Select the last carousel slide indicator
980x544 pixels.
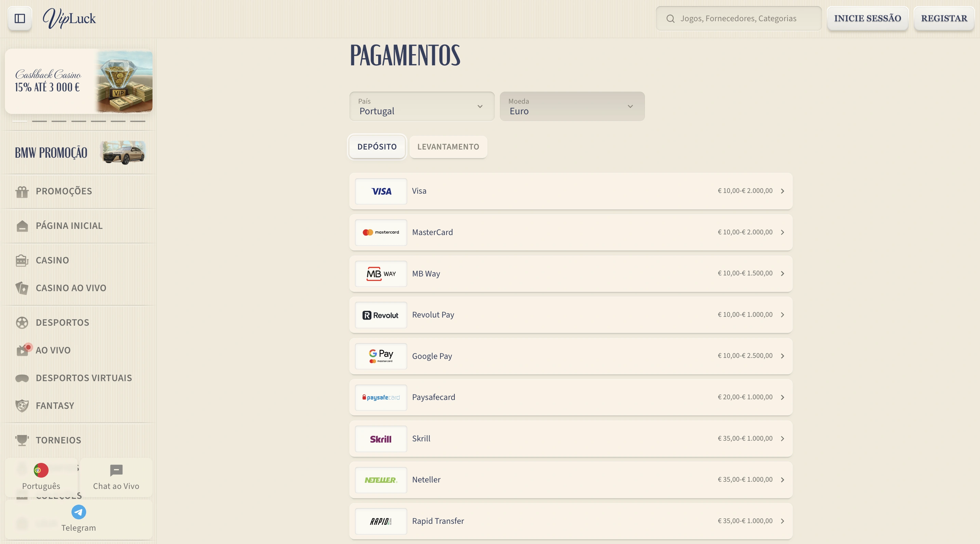click(x=138, y=121)
